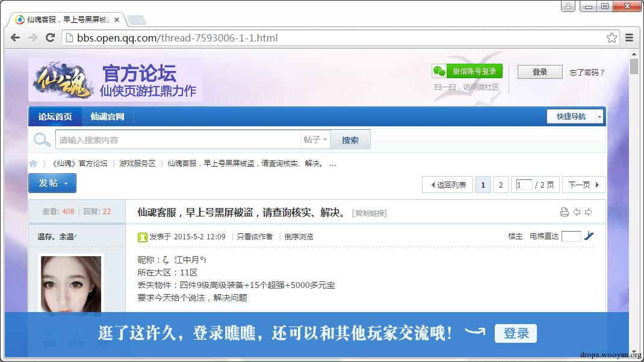Click 倒序浏览 reverse order link

299,237
